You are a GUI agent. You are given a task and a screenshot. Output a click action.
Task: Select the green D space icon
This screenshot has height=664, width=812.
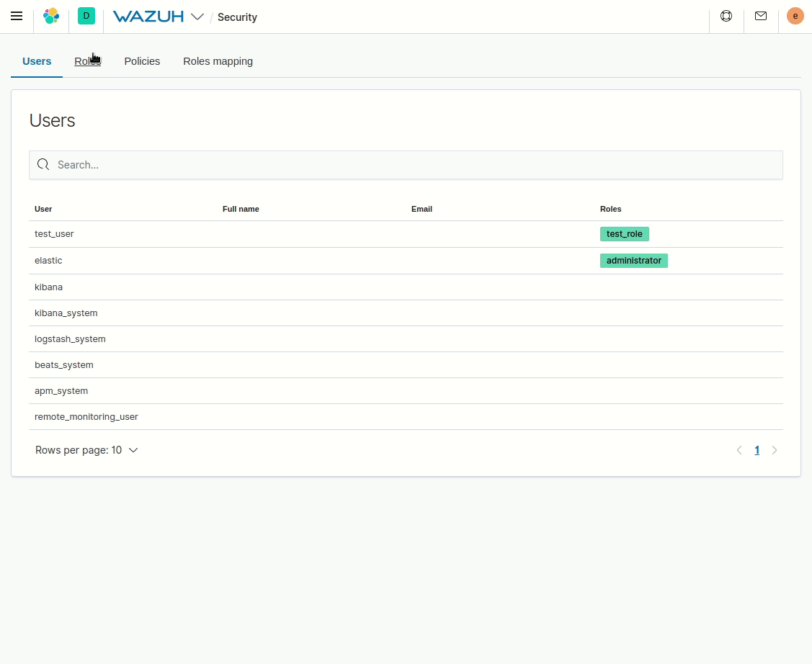tap(86, 16)
